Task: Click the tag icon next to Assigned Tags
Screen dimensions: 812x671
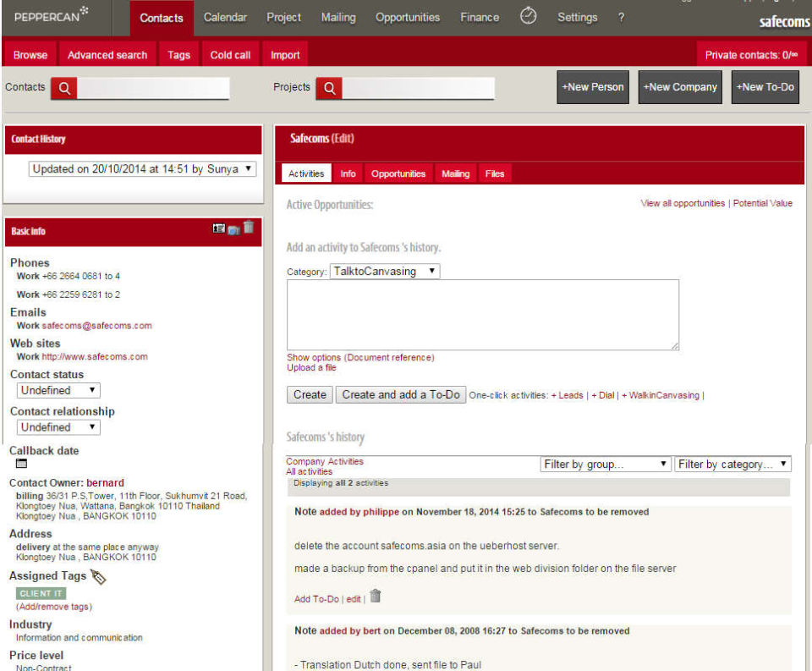Action: [98, 577]
